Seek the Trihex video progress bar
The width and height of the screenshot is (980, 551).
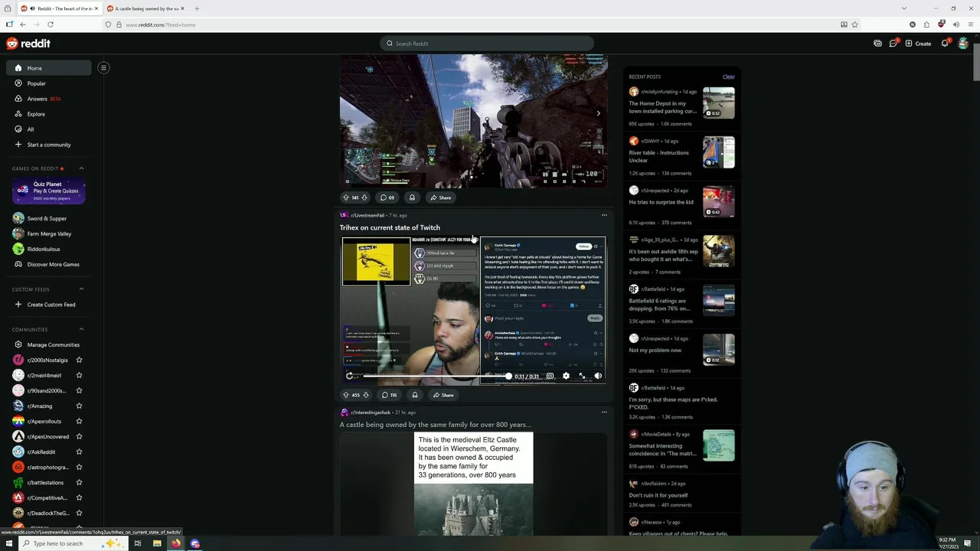(436, 376)
